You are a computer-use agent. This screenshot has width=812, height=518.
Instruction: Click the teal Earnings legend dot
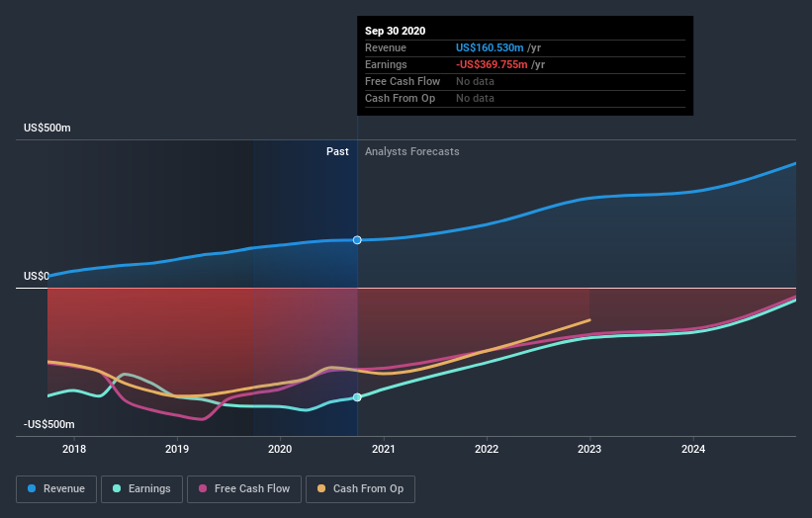pos(117,488)
